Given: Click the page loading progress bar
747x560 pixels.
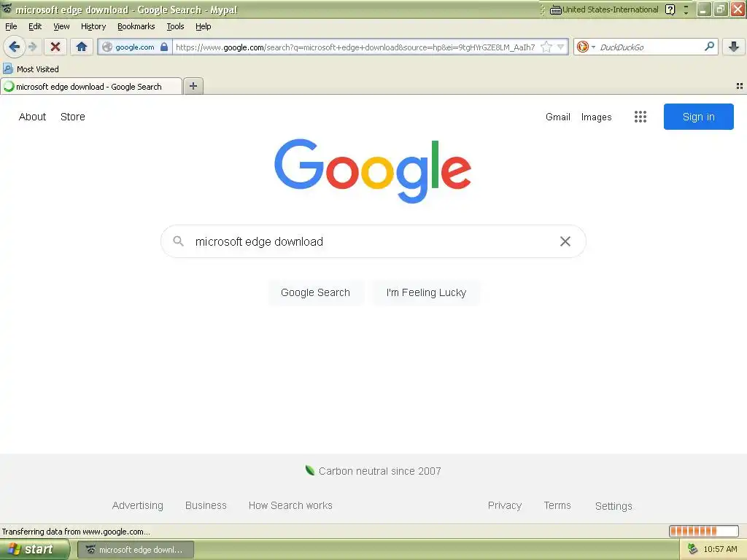Looking at the screenshot, I should 704,531.
